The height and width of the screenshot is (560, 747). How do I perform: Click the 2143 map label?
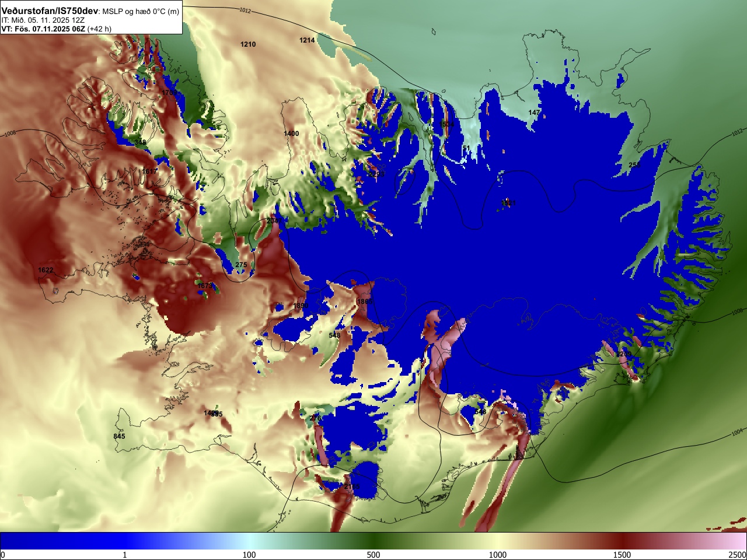[x=352, y=487]
